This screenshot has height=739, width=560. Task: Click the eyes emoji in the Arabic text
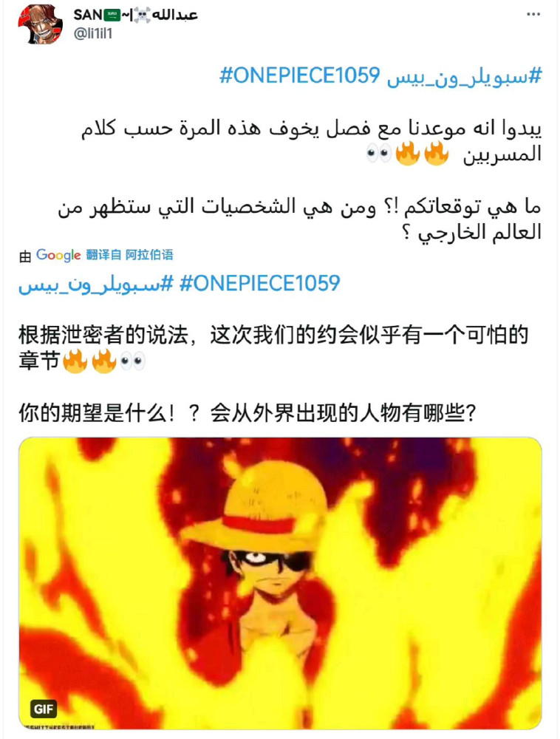coord(379,154)
